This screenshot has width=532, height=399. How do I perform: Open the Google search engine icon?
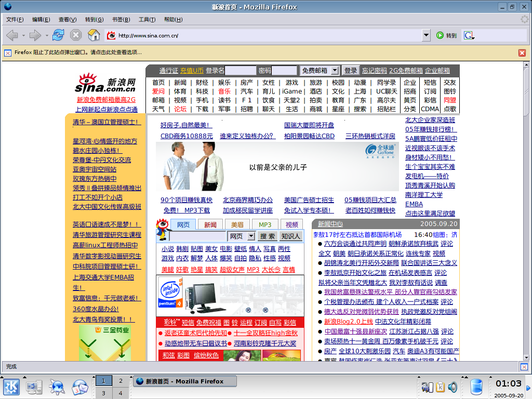pyautogui.click(x=469, y=35)
